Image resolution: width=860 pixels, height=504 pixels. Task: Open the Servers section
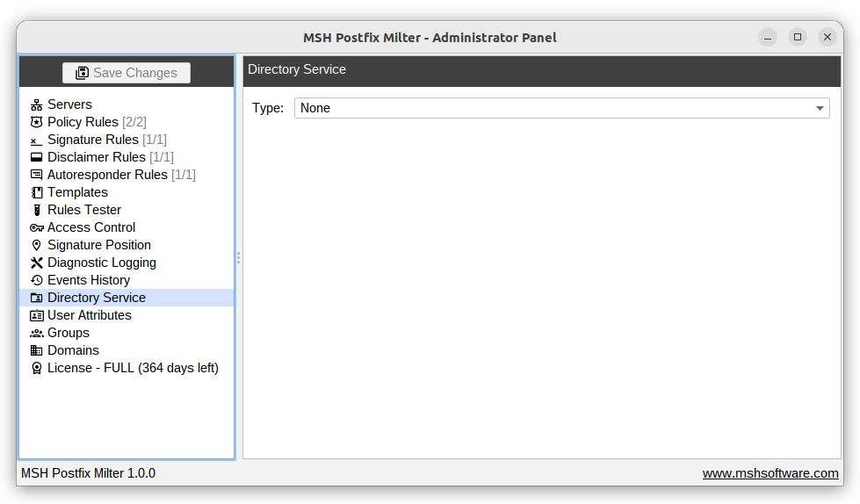coord(69,104)
